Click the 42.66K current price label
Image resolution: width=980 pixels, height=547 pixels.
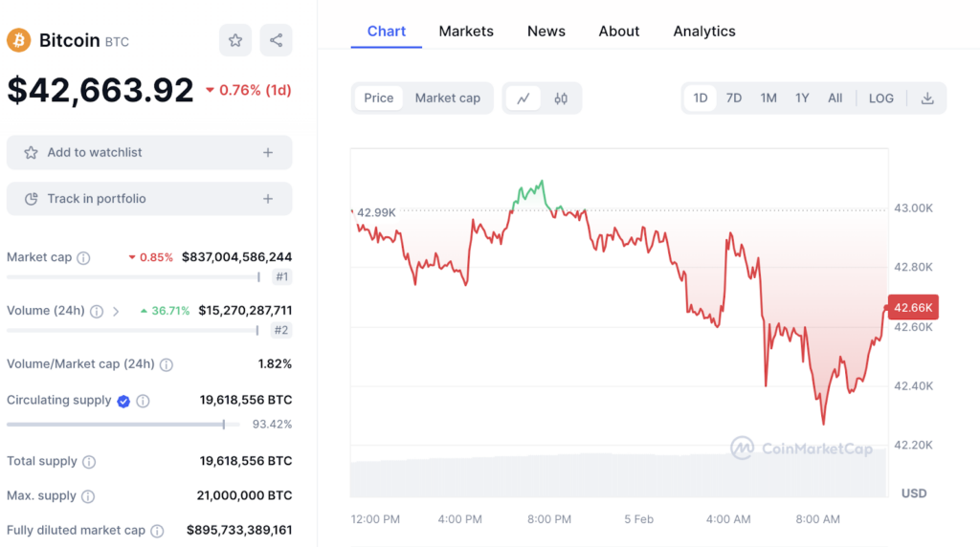(911, 307)
